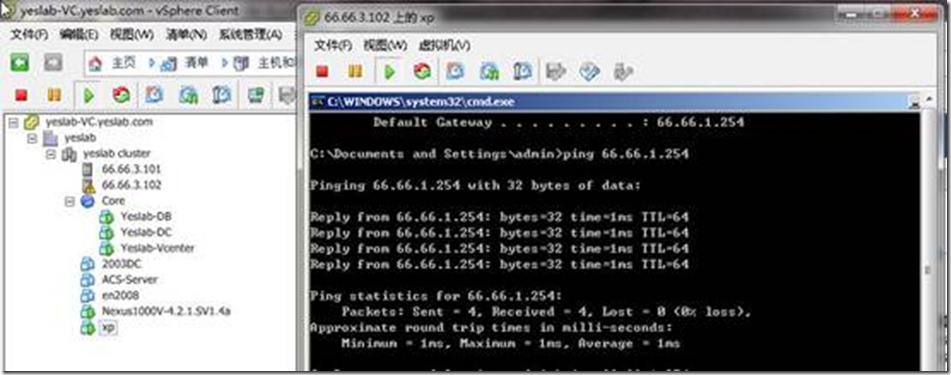Click the gray navigate-forward arrow in vSphere Client

click(x=53, y=62)
